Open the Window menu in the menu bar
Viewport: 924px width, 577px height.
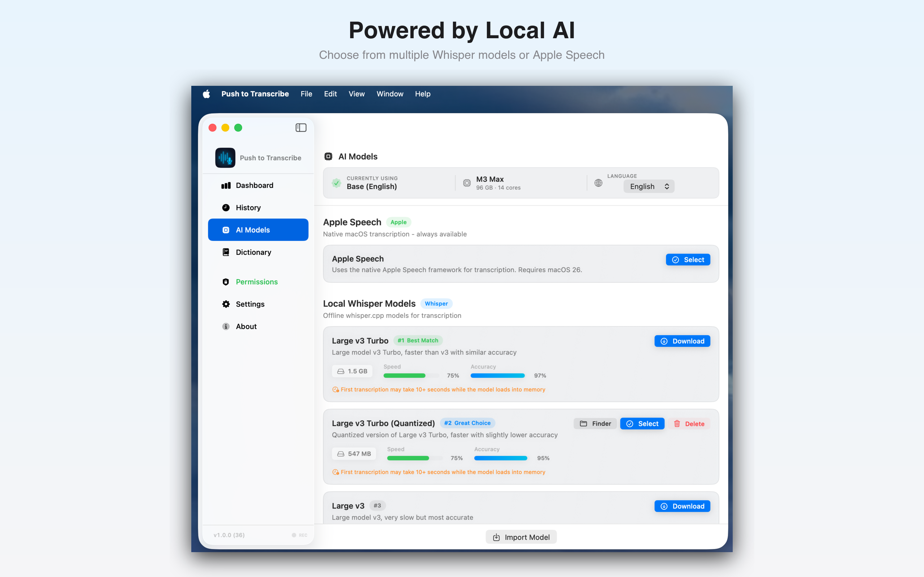pyautogui.click(x=390, y=94)
